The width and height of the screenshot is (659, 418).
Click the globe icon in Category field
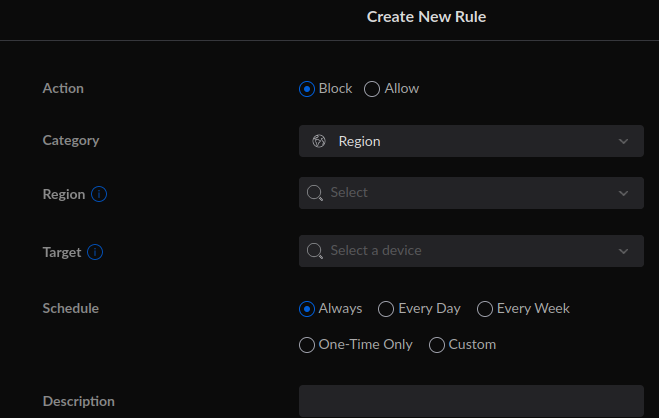click(319, 141)
